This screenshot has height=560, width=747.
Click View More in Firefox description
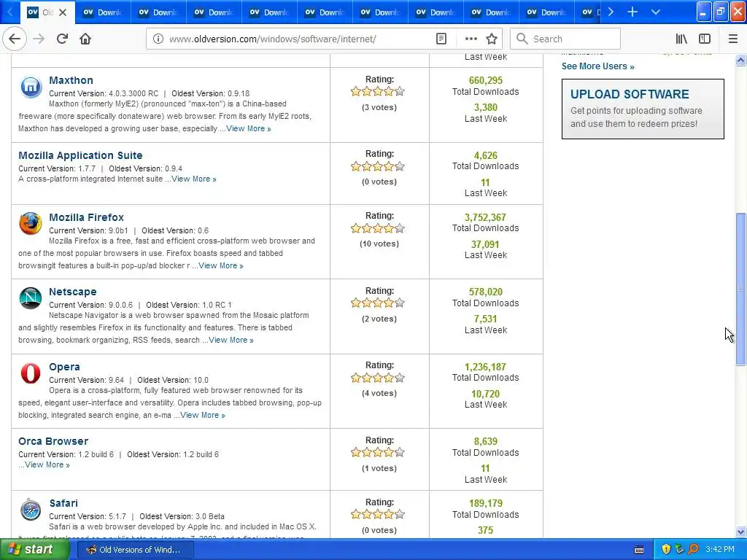coord(221,265)
